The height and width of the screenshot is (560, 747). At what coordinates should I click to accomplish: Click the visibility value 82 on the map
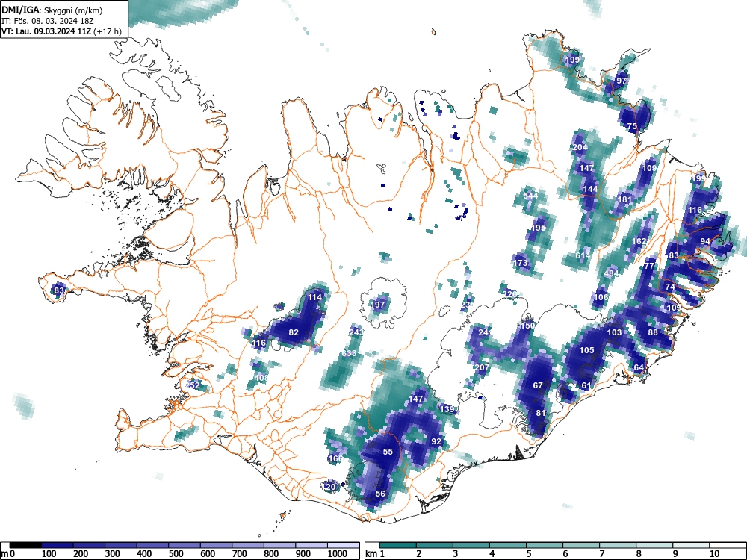(x=294, y=332)
